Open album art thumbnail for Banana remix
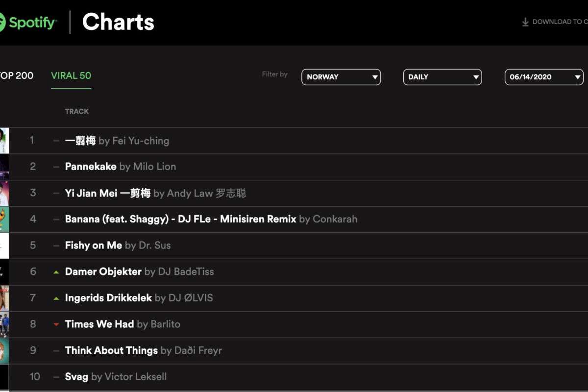Viewport: 588px width, 392px height. (4, 220)
